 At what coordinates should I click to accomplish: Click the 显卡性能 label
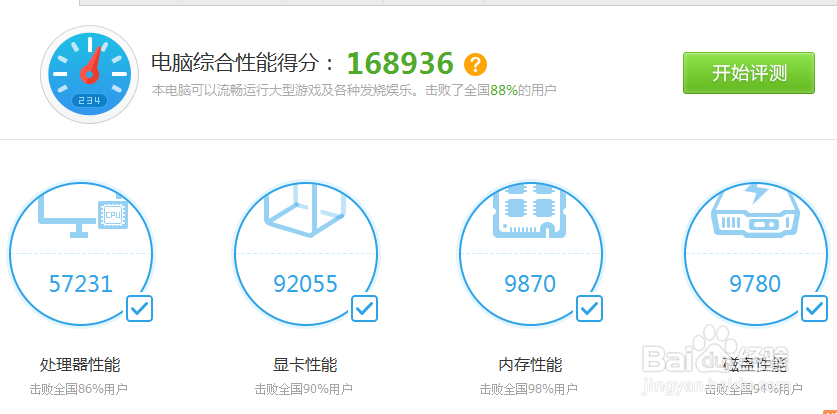[x=305, y=365]
